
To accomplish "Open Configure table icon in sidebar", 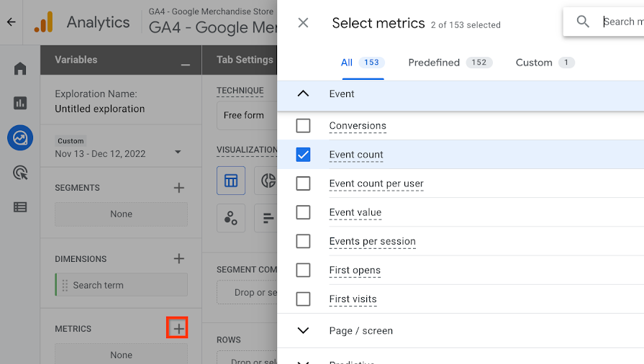I will tap(20, 207).
